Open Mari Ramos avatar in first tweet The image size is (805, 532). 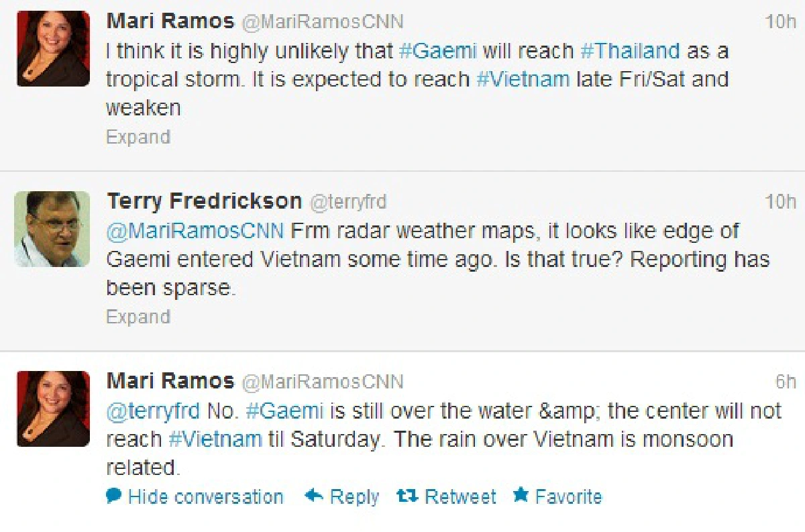[x=53, y=48]
